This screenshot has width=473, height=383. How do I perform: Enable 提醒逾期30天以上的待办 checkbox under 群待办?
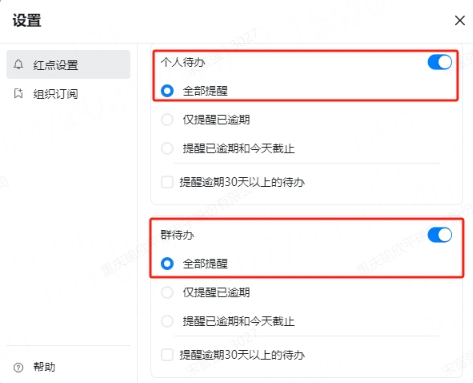pos(167,355)
